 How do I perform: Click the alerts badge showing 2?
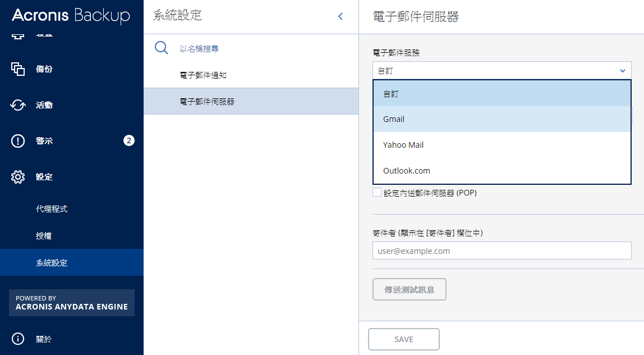[x=129, y=140]
